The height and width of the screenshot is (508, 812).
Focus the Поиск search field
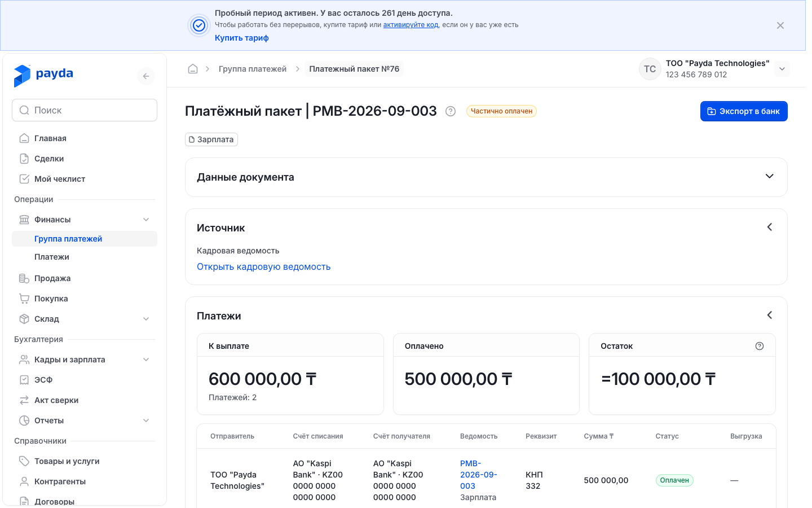coord(85,110)
